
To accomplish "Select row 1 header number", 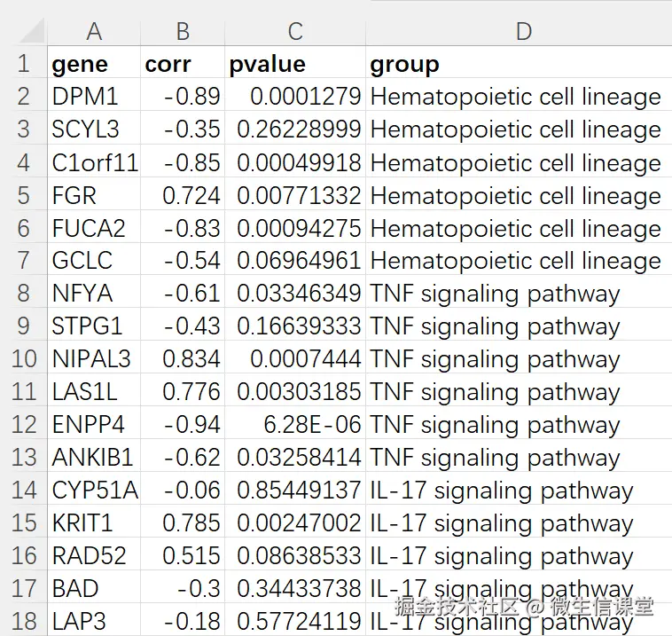I will pos(24,64).
